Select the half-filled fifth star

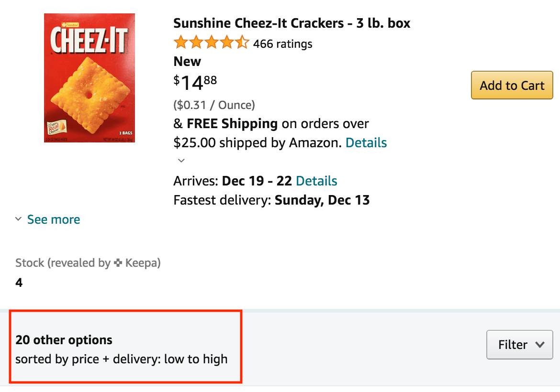pyautogui.click(x=242, y=43)
